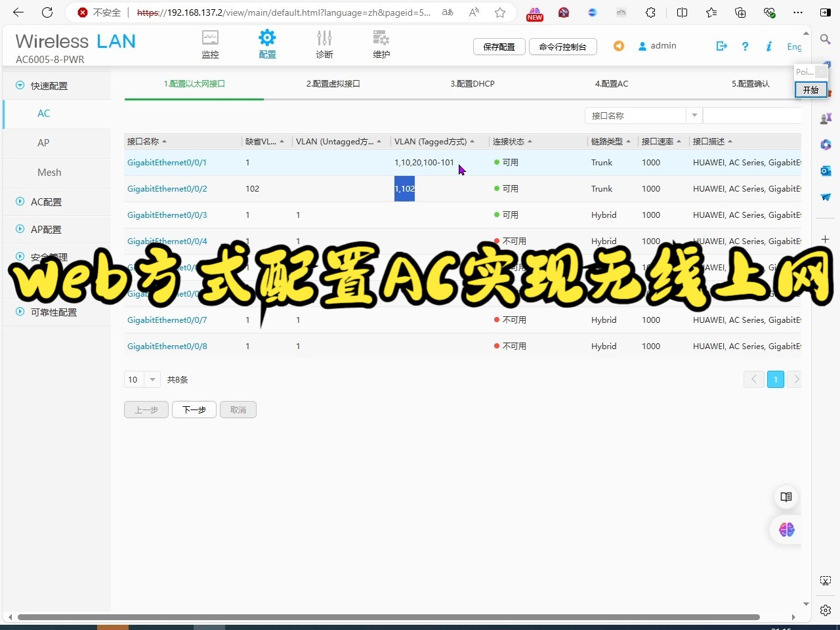
Task: Switch to the 3.配置DHCP tab
Action: coord(472,83)
